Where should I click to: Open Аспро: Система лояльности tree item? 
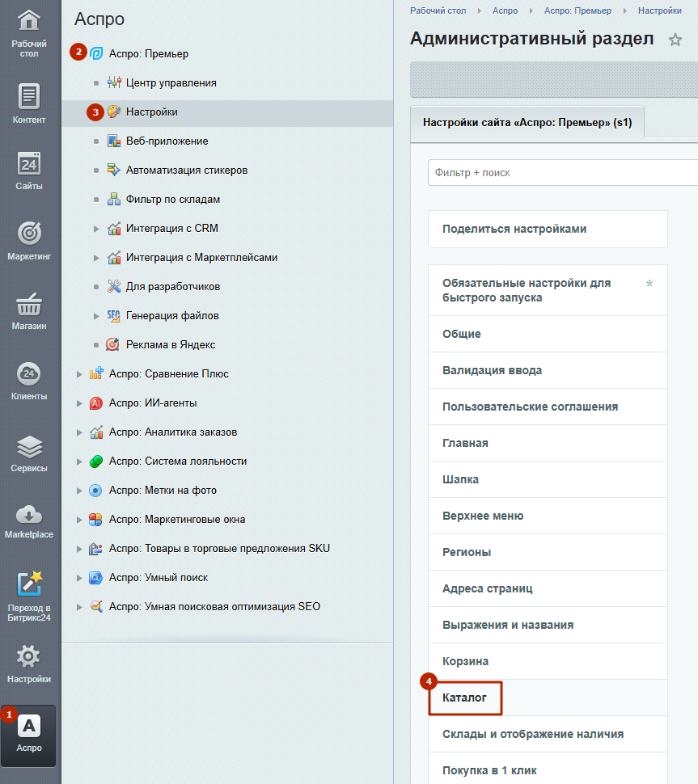click(x=178, y=461)
